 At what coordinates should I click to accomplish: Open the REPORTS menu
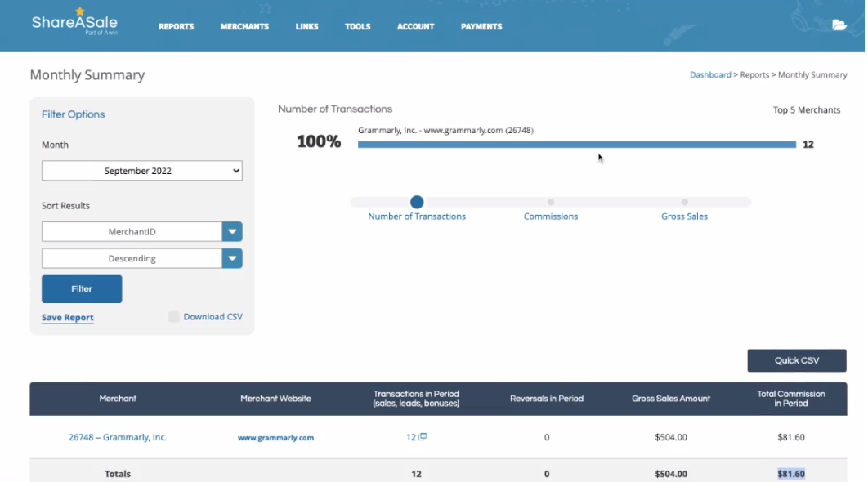click(176, 27)
